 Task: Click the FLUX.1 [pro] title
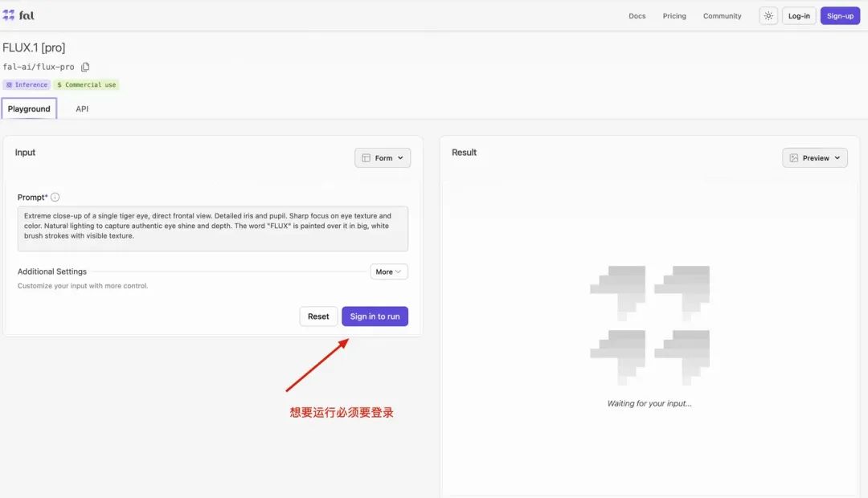34,47
